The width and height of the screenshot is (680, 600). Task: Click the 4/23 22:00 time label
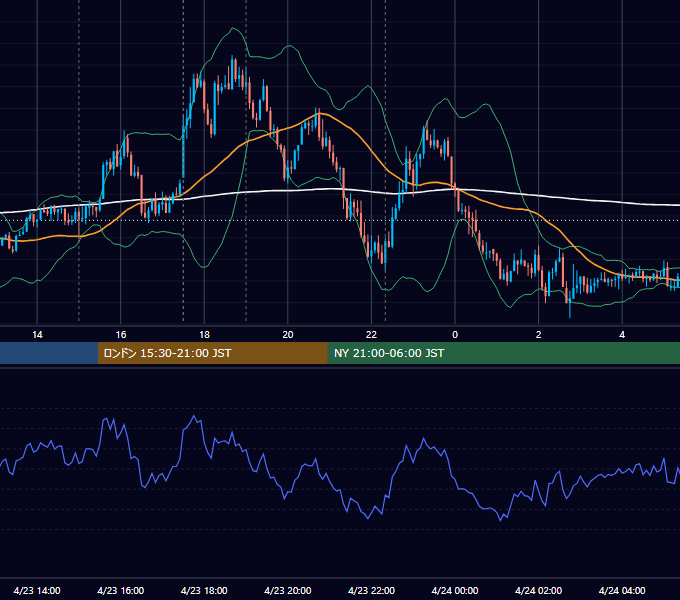pyautogui.click(x=371, y=590)
